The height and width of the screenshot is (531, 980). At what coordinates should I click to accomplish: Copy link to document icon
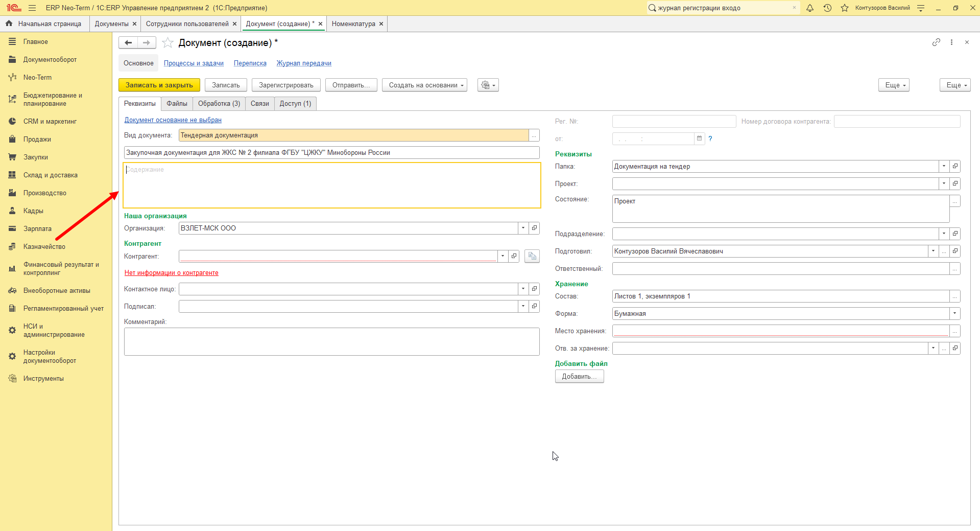936,42
